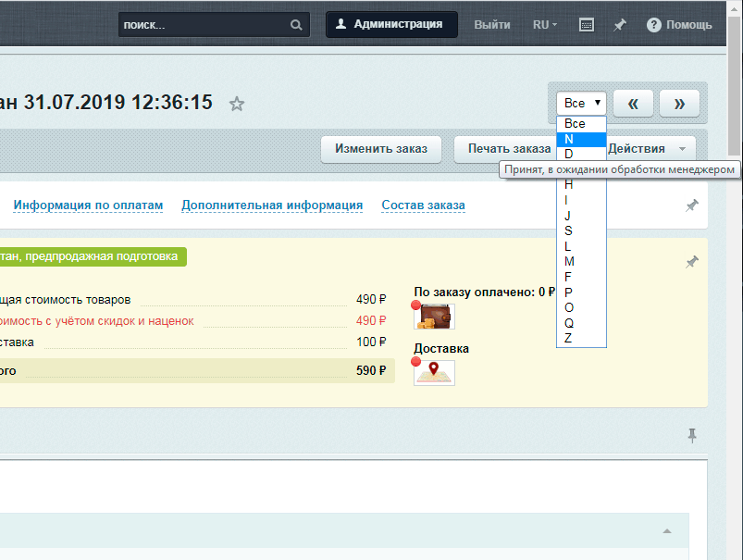Click the delivery map icon under Доставка
Screen dimensions: 743x560
[x=434, y=372]
